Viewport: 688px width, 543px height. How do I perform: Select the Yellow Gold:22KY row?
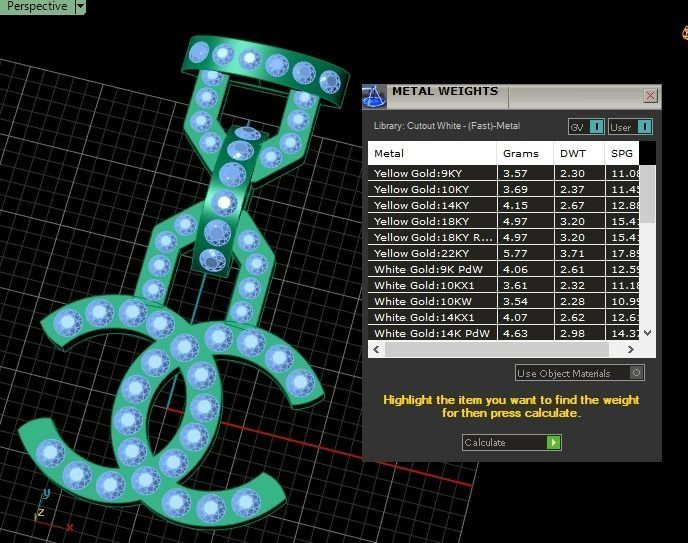pos(503,253)
